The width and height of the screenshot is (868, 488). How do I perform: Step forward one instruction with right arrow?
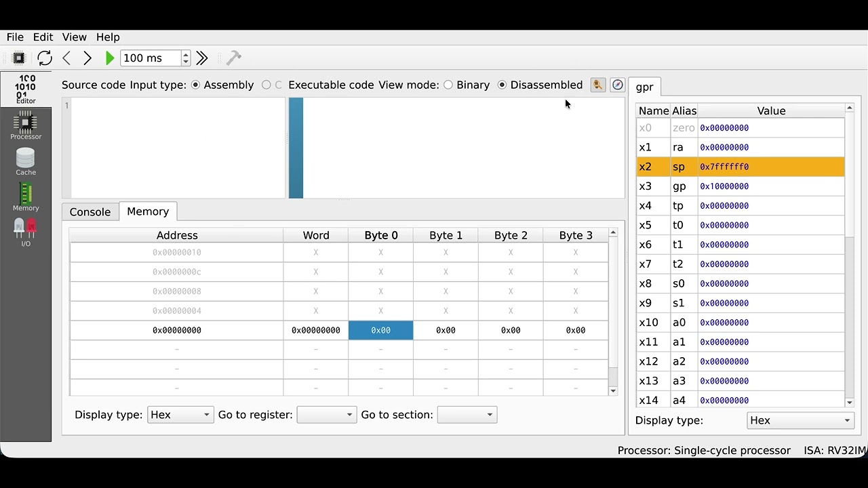tap(87, 58)
